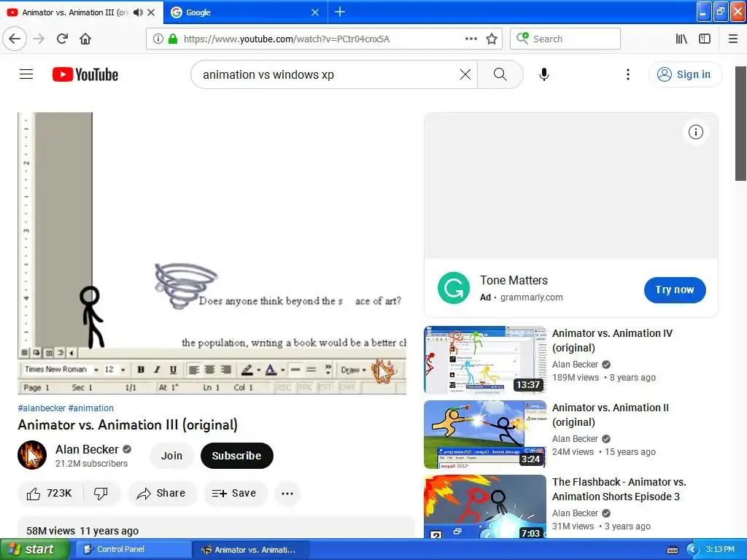Click the forward navigation arrow
This screenshot has height=560, width=747.
39,39
